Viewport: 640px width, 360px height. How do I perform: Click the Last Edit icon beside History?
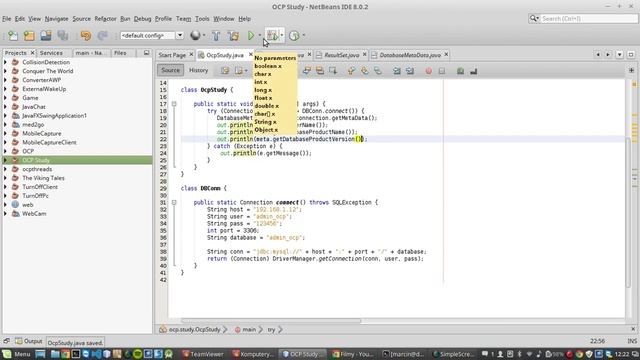[x=225, y=71]
